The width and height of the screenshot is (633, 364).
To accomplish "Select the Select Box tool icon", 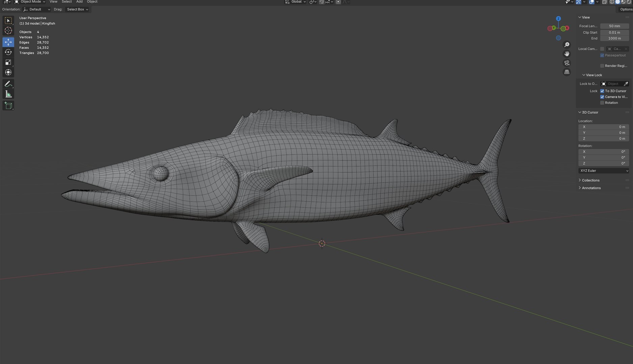I will click(x=8, y=21).
